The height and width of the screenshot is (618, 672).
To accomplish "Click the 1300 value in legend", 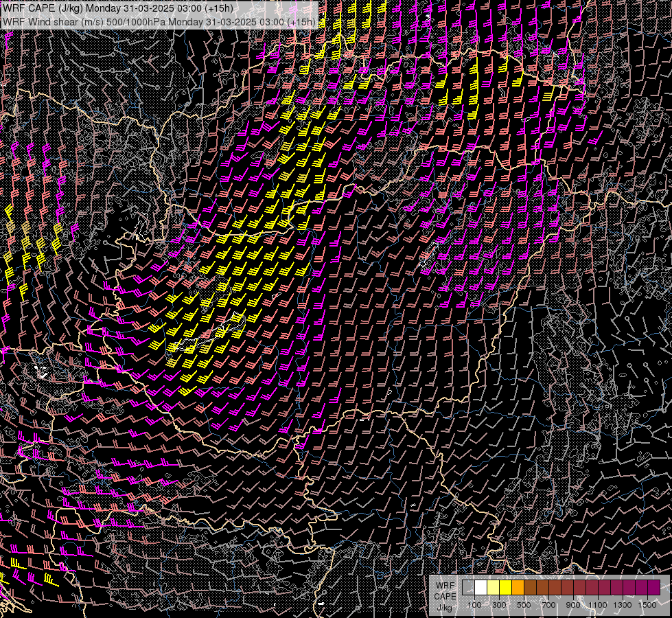I will (x=623, y=605).
